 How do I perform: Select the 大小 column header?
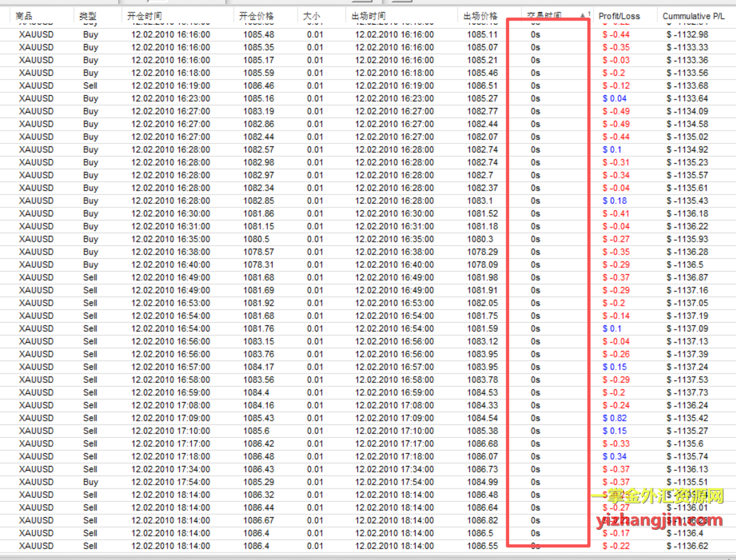(311, 16)
